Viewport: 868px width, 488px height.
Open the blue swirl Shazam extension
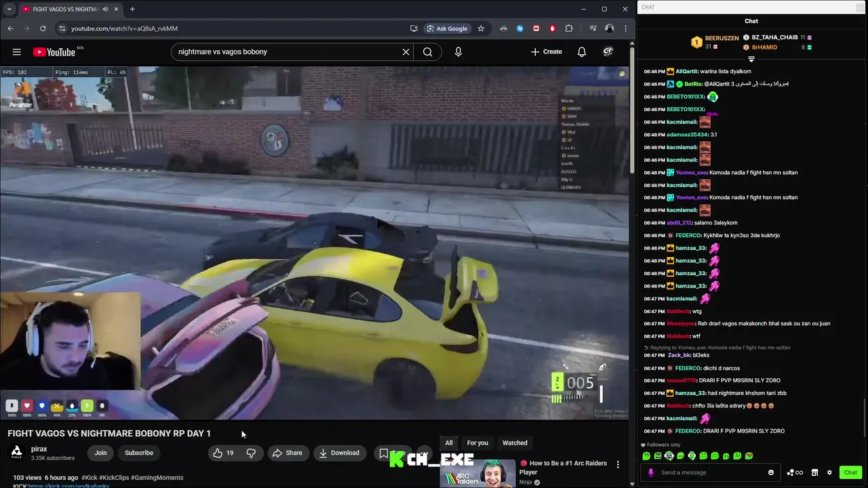tap(520, 28)
